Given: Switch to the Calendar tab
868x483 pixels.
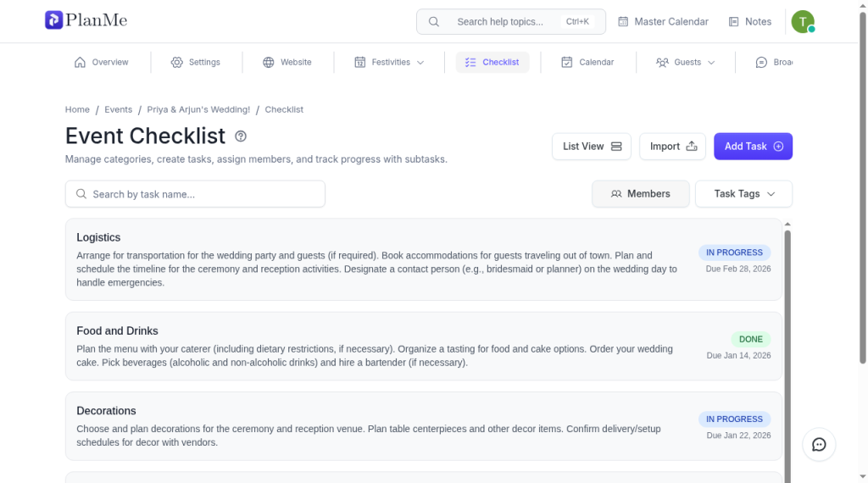Looking at the screenshot, I should 587,62.
